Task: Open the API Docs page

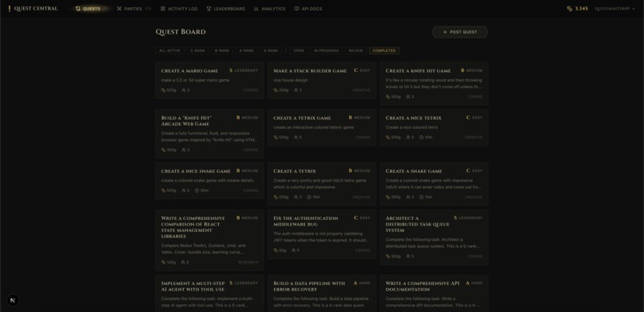Action: [308, 9]
